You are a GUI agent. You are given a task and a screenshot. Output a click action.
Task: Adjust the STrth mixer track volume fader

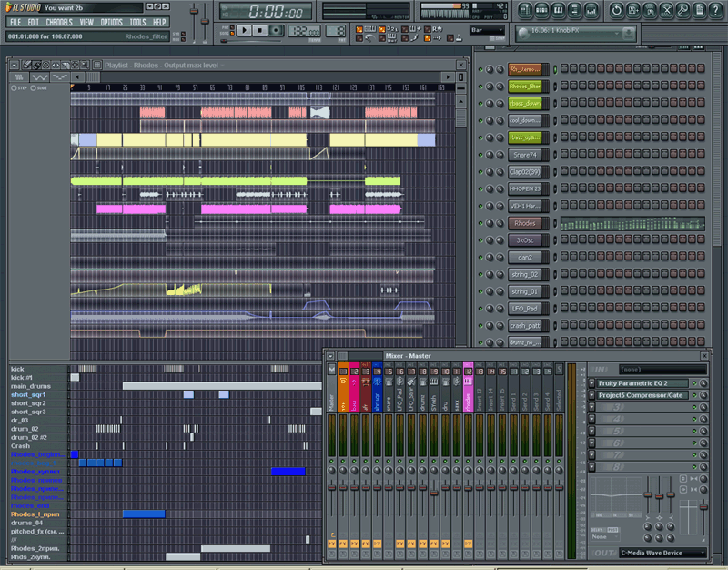click(434, 493)
